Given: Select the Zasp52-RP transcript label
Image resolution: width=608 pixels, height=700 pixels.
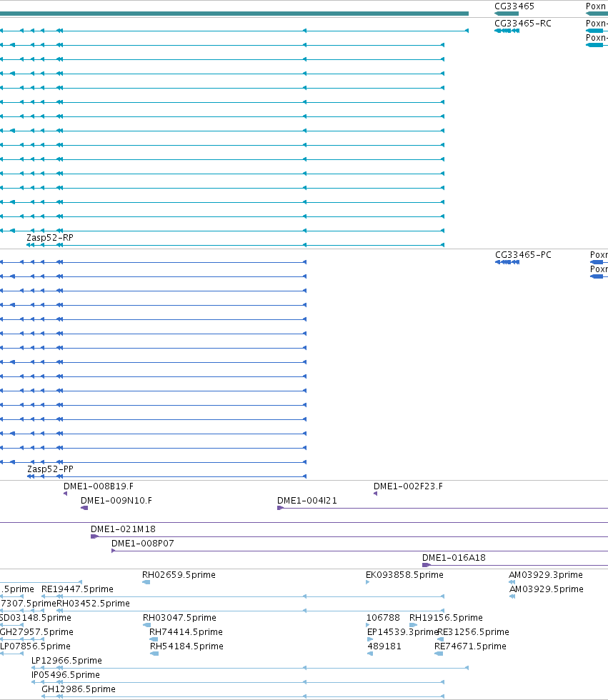Looking at the screenshot, I should pos(50,237).
